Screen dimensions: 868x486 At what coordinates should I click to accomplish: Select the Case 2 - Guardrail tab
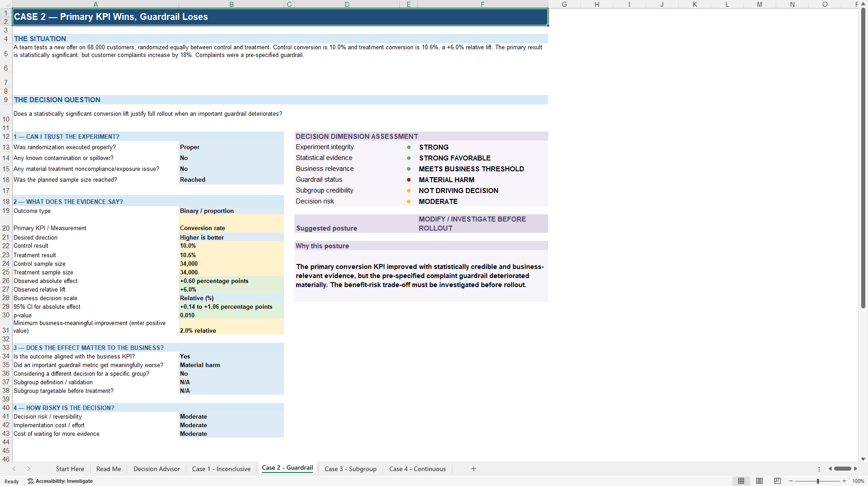click(x=287, y=468)
